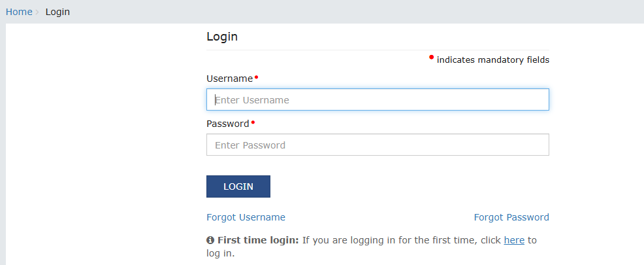The image size is (644, 265).
Task: Click the Login breadcrumb item
Action: (x=57, y=12)
